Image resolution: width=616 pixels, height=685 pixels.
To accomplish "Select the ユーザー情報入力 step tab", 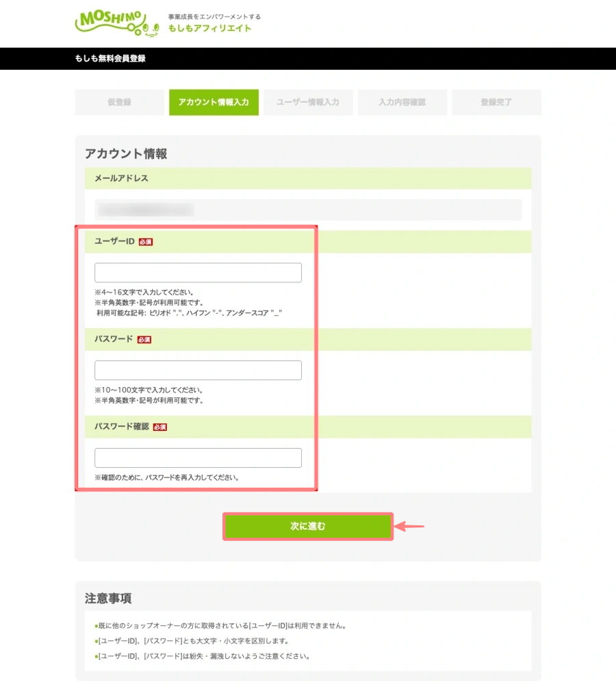I will coord(308,102).
